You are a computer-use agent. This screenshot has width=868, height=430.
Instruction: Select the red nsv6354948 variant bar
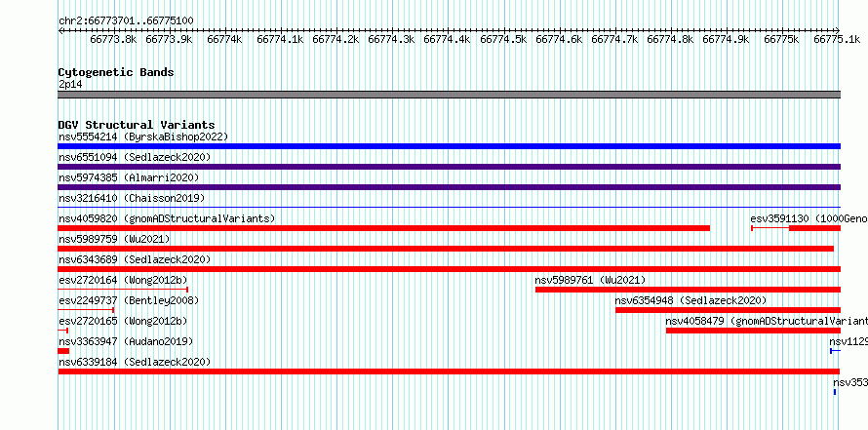pos(728,310)
